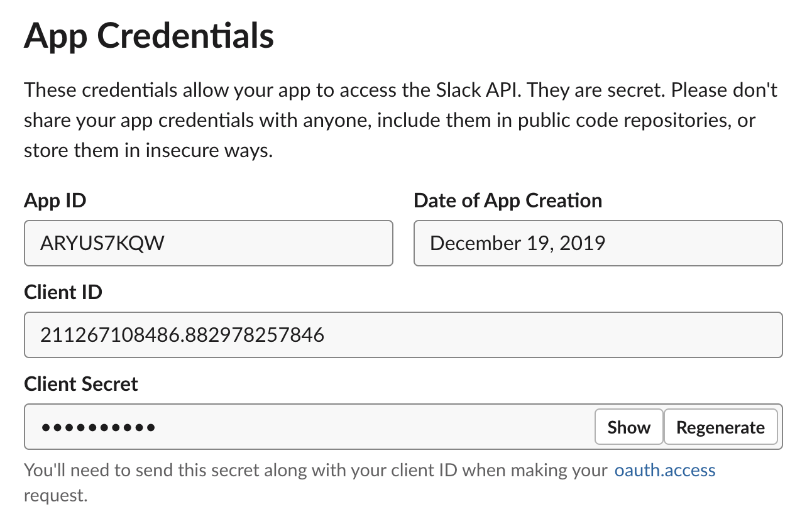
Task: Click the 'December 19, 2019' date value
Action: click(517, 244)
